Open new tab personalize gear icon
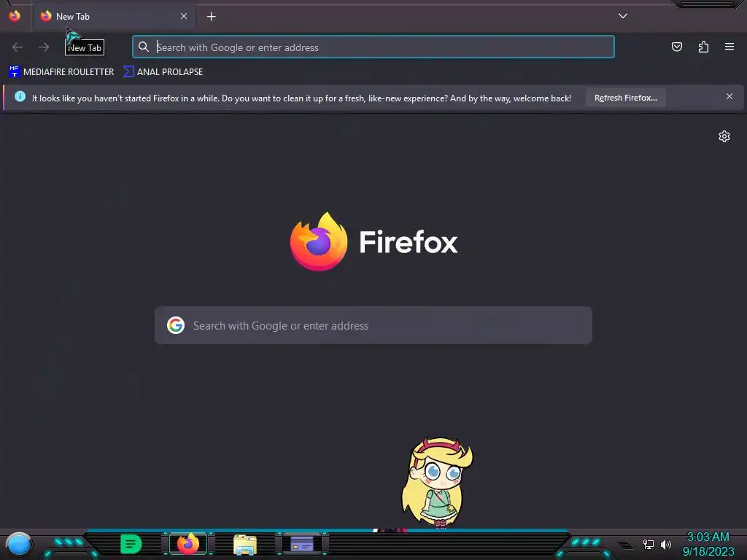The height and width of the screenshot is (560, 747). 724,136
